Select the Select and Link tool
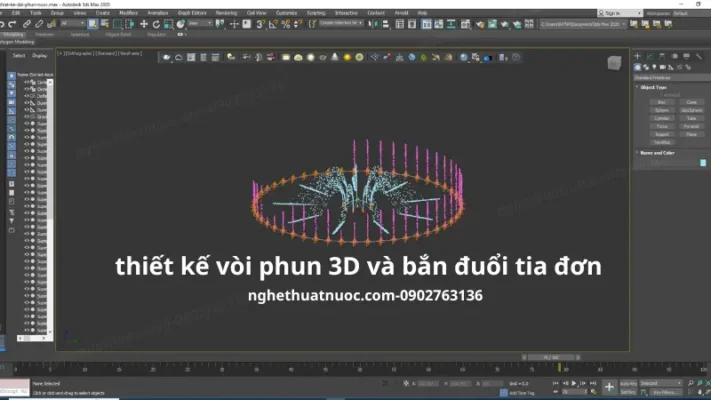 (x=27, y=24)
